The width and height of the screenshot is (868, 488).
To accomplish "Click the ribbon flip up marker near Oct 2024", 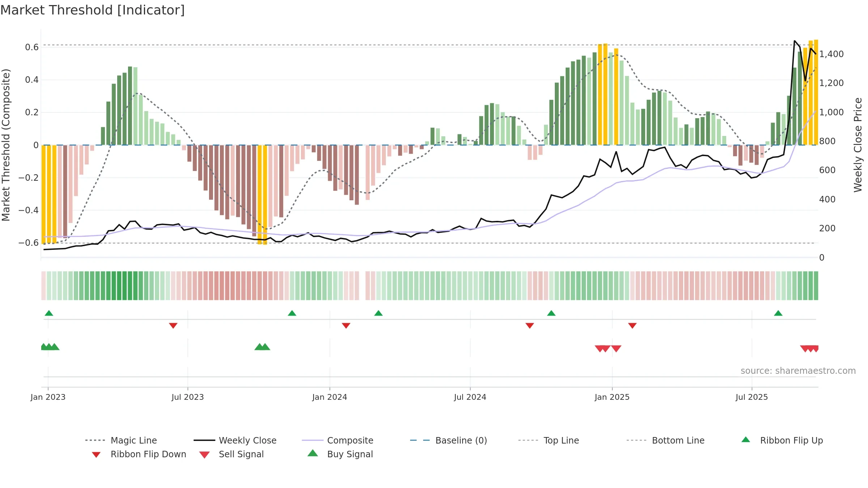I will click(551, 313).
